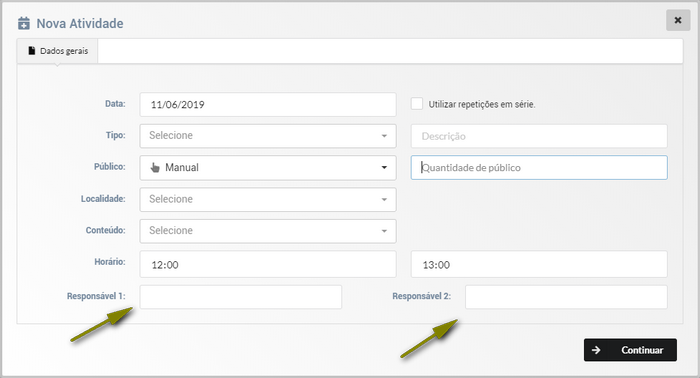This screenshot has width=700, height=378.
Task: Enable Utilizar repetições em série checkbox
Action: tap(417, 104)
